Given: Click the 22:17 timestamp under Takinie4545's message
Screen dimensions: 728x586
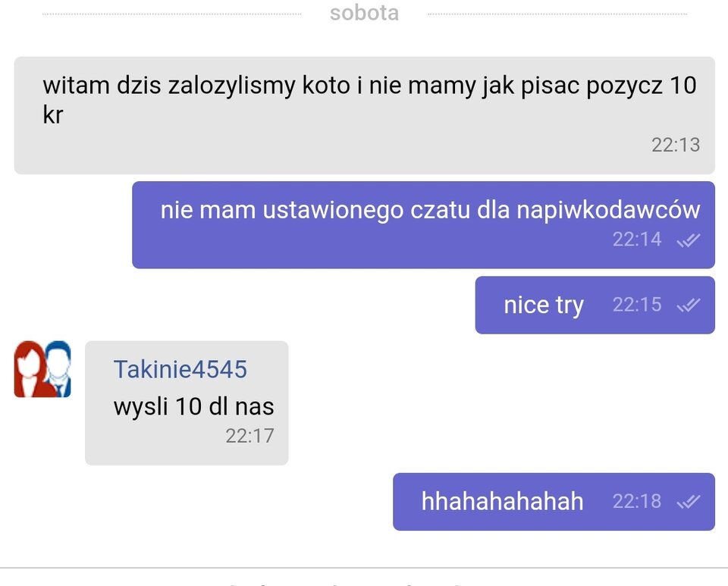Looking at the screenshot, I should [250, 436].
